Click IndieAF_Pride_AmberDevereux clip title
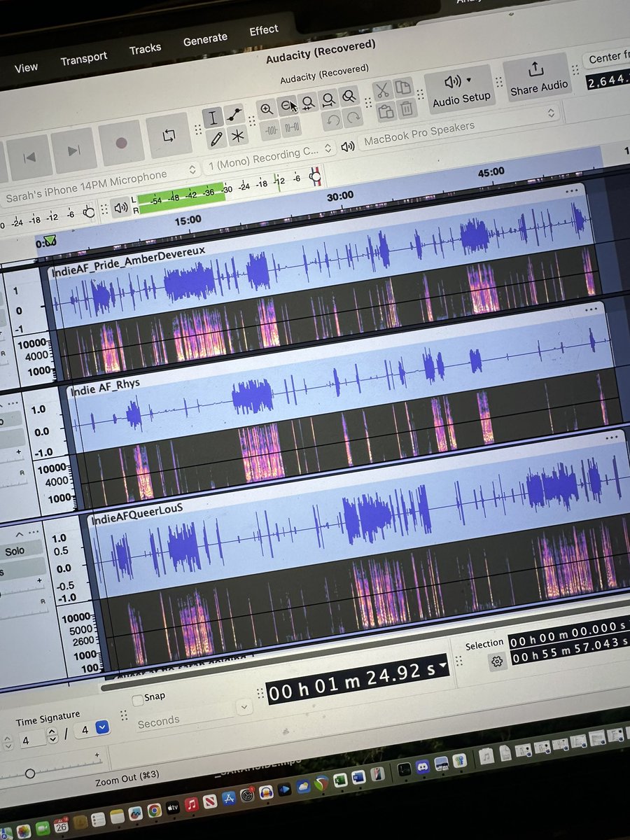 tap(127, 262)
